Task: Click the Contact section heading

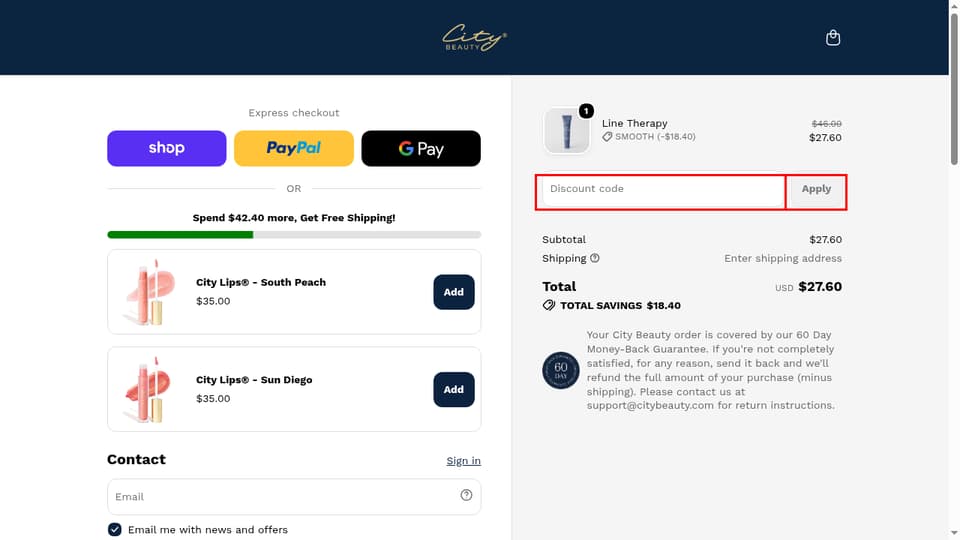Action: [137, 459]
